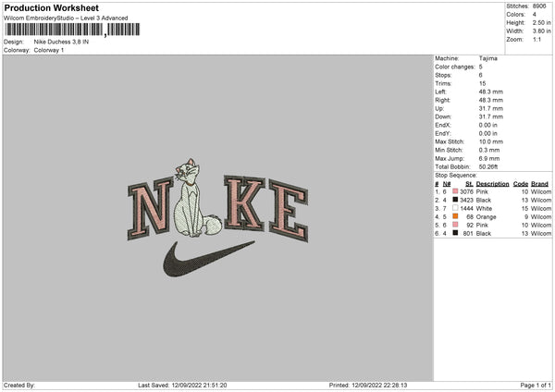
Task: Click the 'Colorway 1' value
Action: [49, 50]
